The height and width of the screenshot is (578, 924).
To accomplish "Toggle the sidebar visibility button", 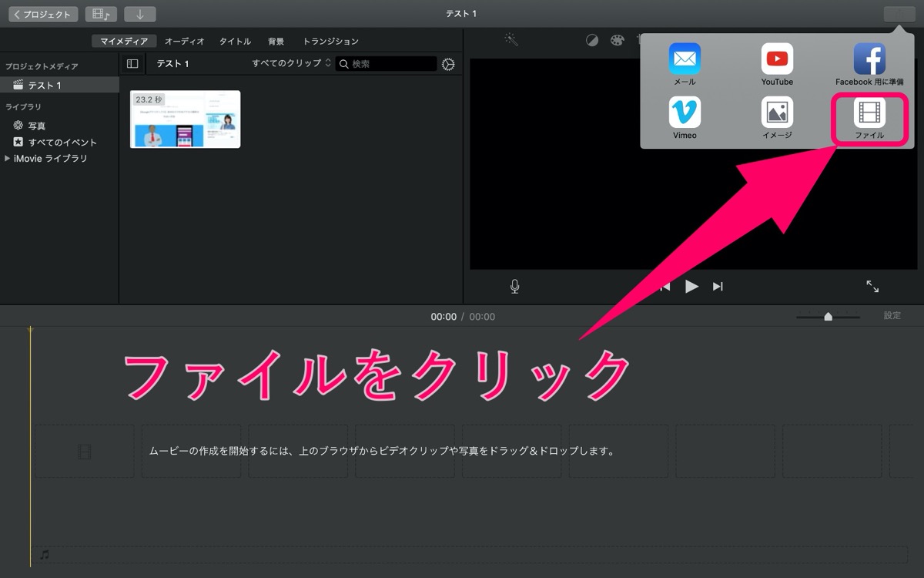I will [132, 64].
